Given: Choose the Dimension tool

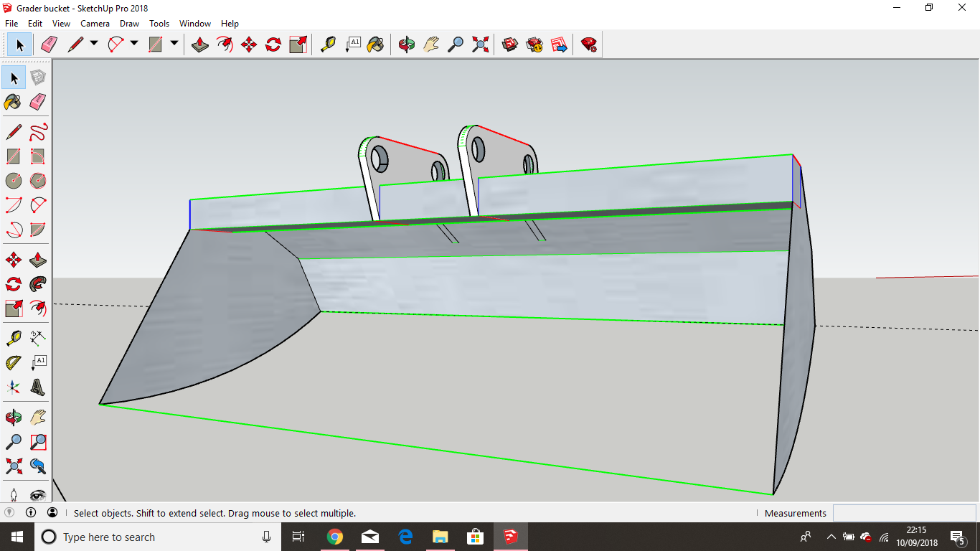Looking at the screenshot, I should coord(38,337).
